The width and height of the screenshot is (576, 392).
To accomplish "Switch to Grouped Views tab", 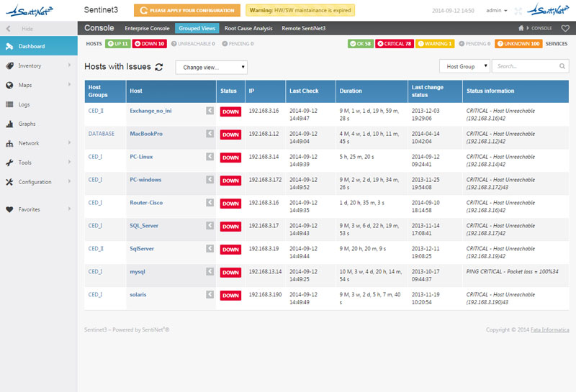I will pyautogui.click(x=197, y=28).
